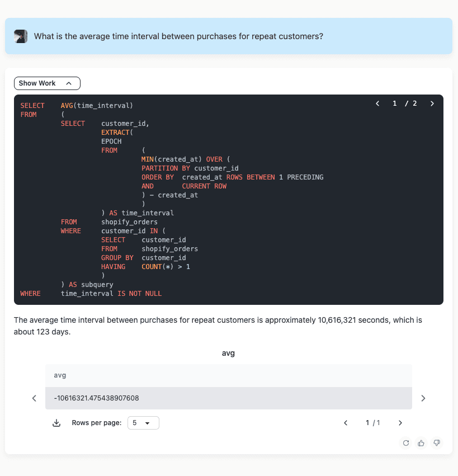Click the user avatar next to the question
The image size is (458, 476).
[x=21, y=36]
